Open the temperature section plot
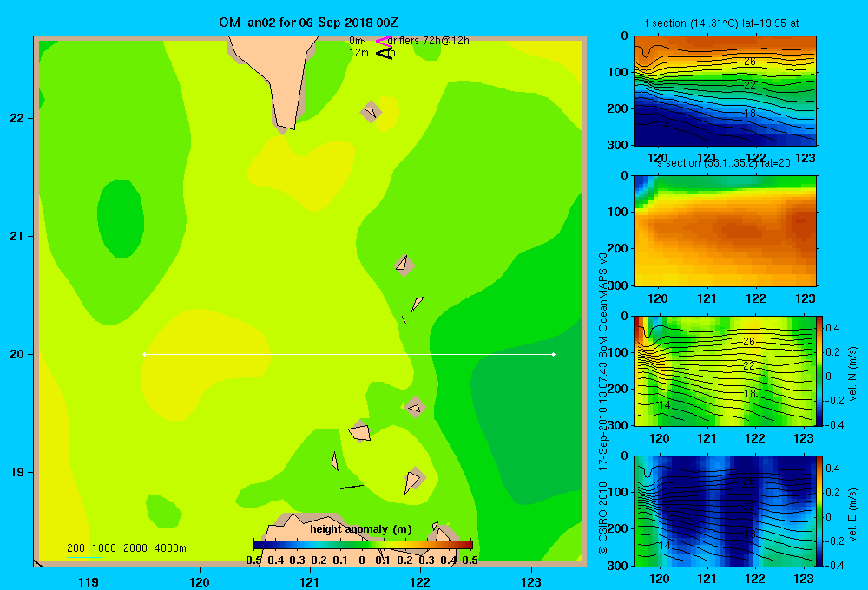 [725, 91]
